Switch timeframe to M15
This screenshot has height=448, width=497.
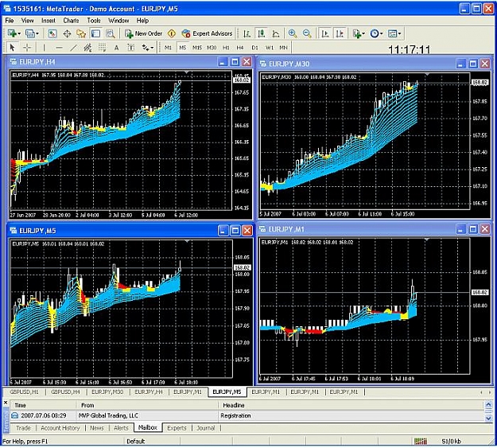197,48
